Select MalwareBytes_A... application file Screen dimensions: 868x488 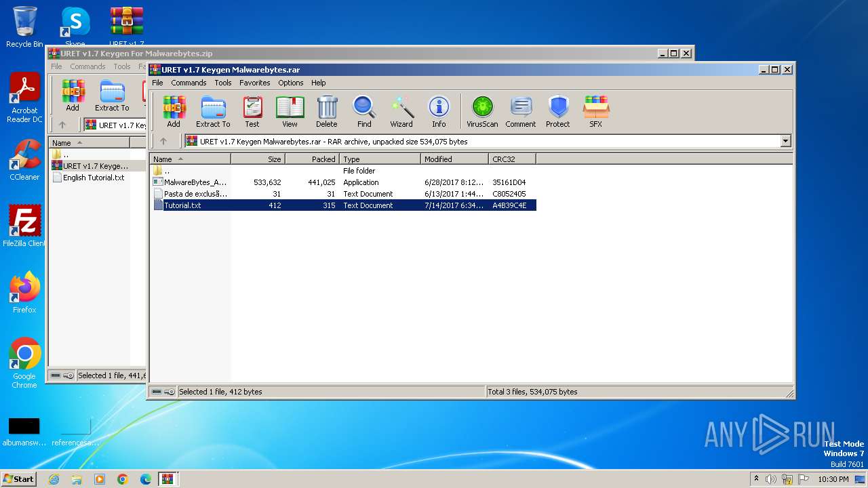coord(342,182)
